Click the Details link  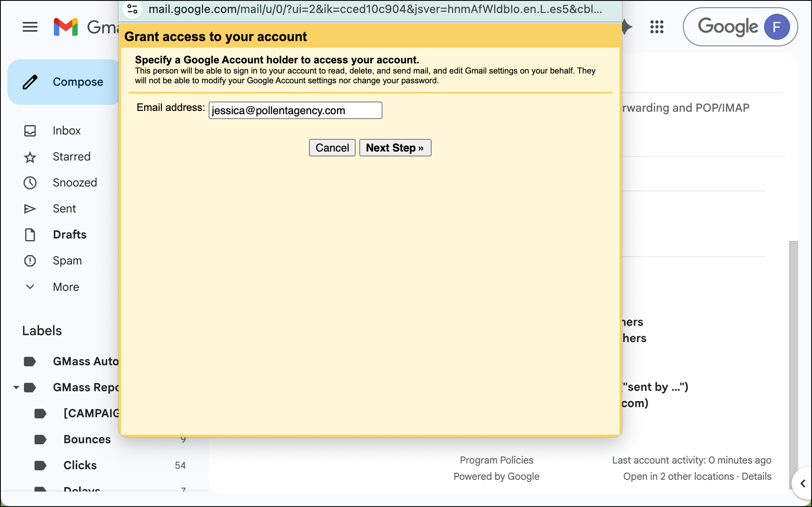756,476
